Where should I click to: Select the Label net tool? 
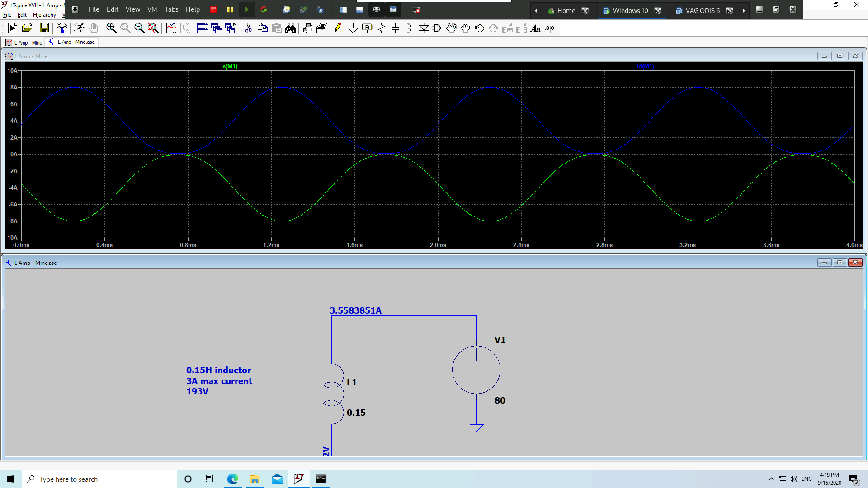[368, 28]
